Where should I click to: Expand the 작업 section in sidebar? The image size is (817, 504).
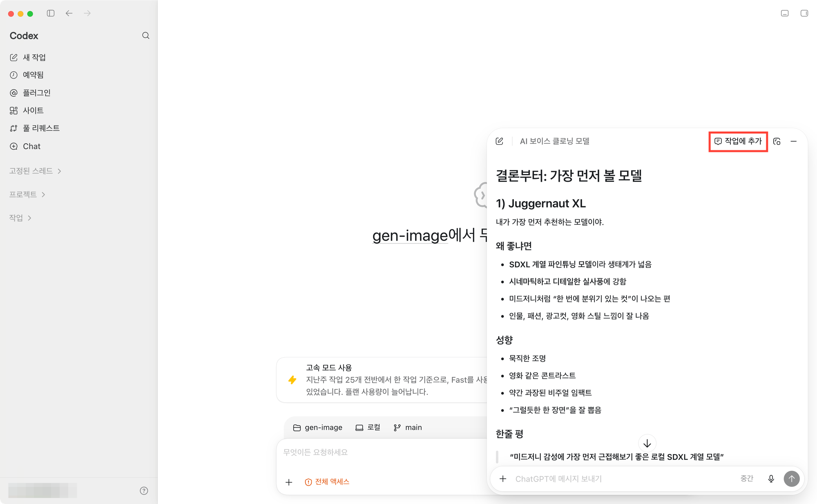[20, 218]
